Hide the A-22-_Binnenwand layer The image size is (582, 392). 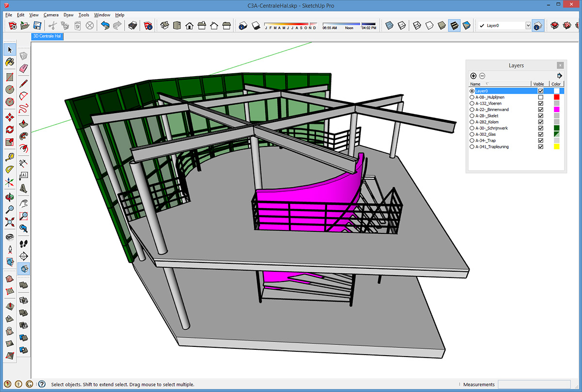(541, 110)
